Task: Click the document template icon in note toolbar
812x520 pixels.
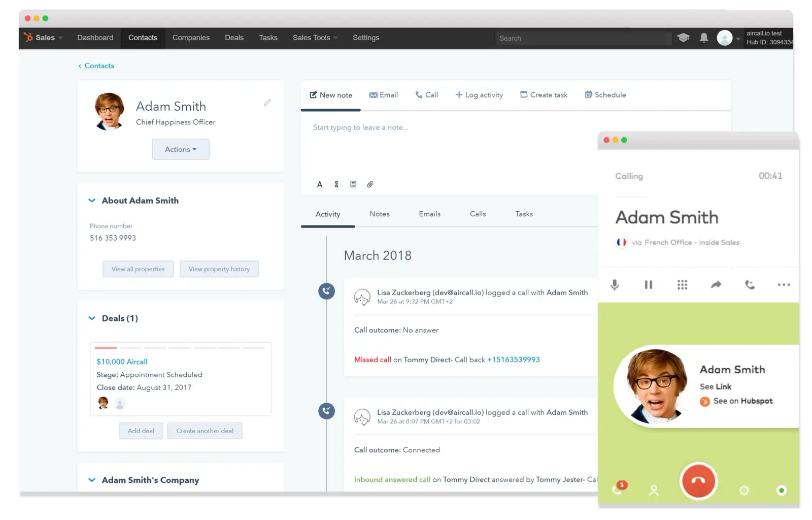Action: click(x=353, y=184)
